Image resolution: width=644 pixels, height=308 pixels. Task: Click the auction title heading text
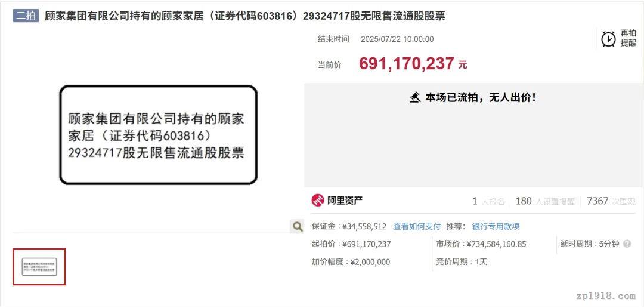[x=245, y=16]
